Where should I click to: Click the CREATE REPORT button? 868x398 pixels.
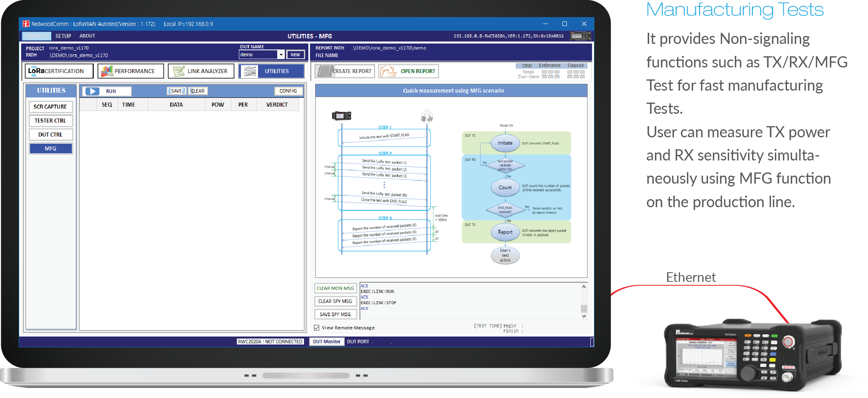345,71
